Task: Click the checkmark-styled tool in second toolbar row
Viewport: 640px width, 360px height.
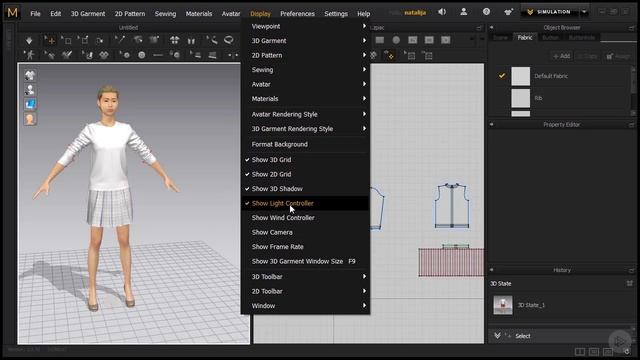Action: click(x=67, y=55)
